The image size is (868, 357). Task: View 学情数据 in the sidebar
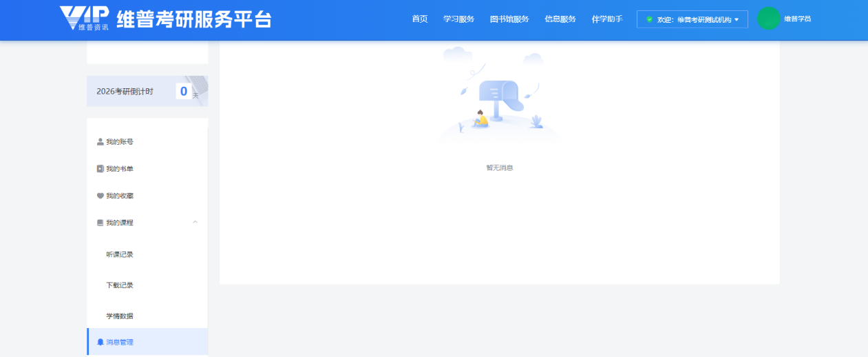120,316
